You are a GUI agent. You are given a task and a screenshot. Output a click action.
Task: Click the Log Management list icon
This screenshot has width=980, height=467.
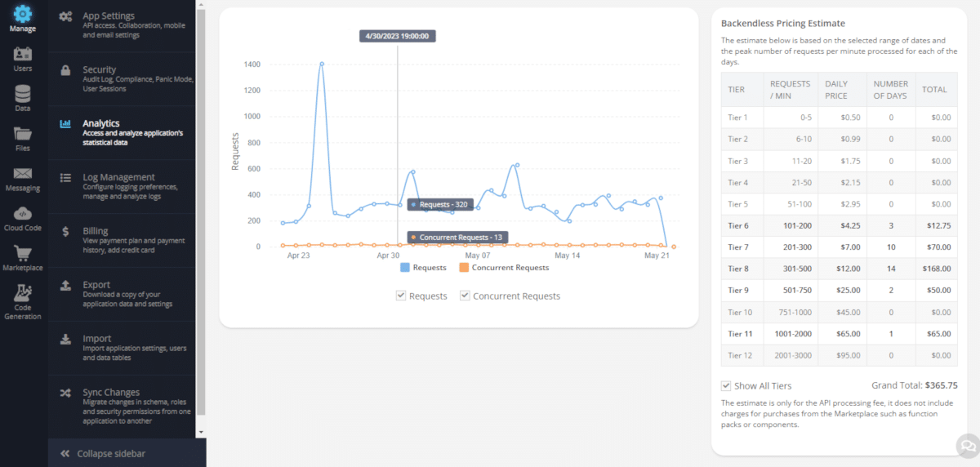[x=65, y=177]
